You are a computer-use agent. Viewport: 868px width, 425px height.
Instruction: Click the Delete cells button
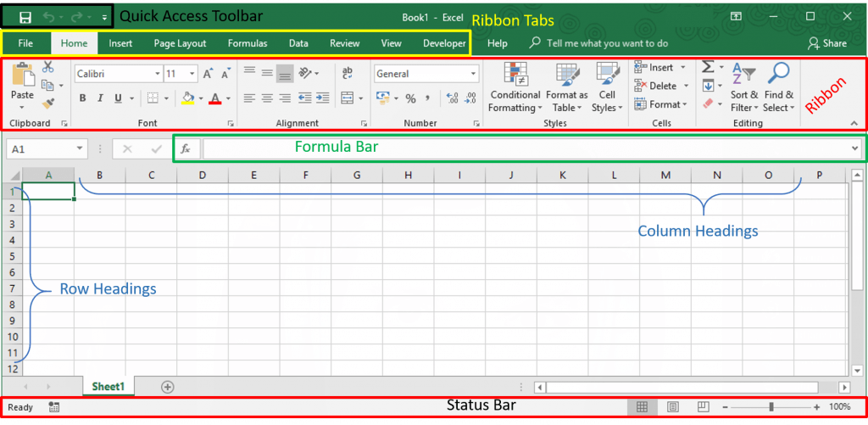[x=661, y=86]
